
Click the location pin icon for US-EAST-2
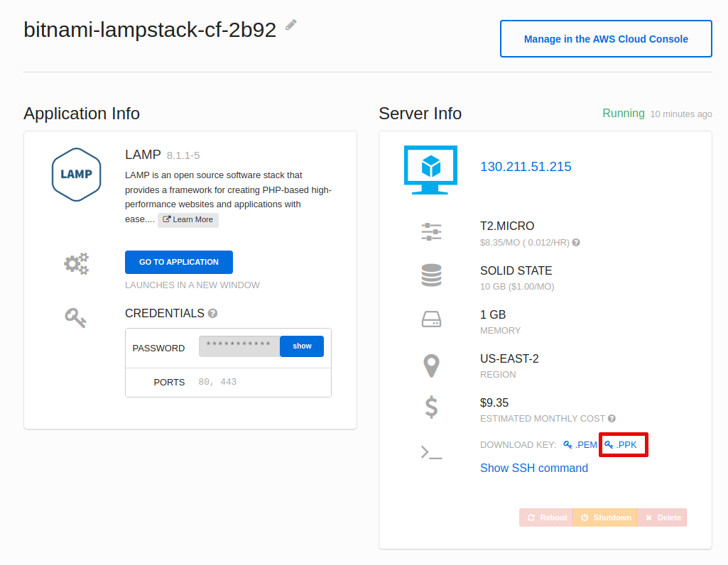pyautogui.click(x=431, y=366)
